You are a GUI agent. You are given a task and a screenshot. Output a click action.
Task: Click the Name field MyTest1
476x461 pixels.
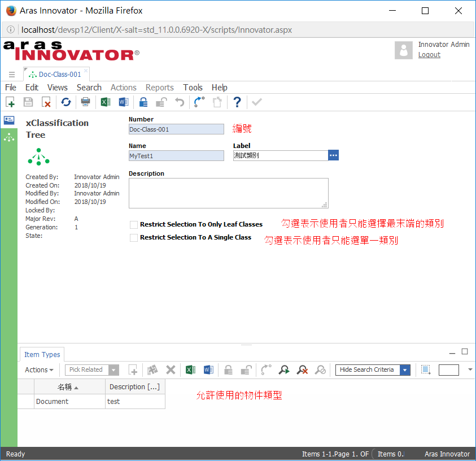[176, 156]
